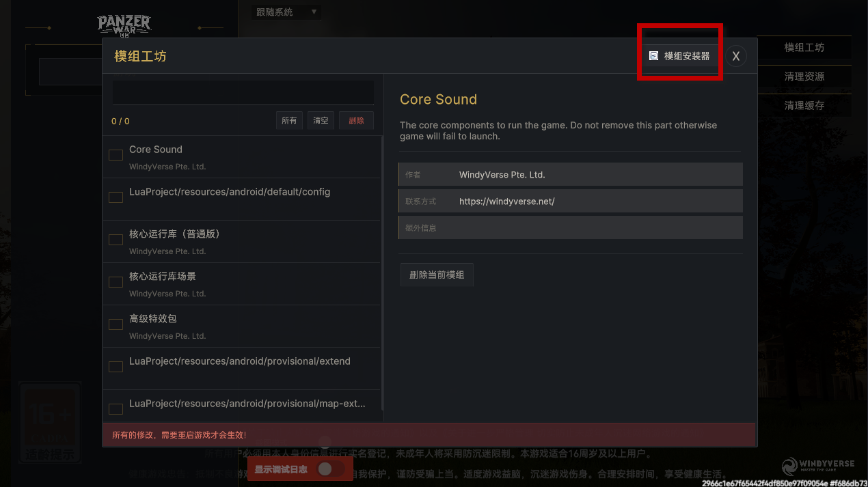Check the 核心运行库（普通版）checkbox
Viewport: 868px width, 487px height.
tap(116, 240)
